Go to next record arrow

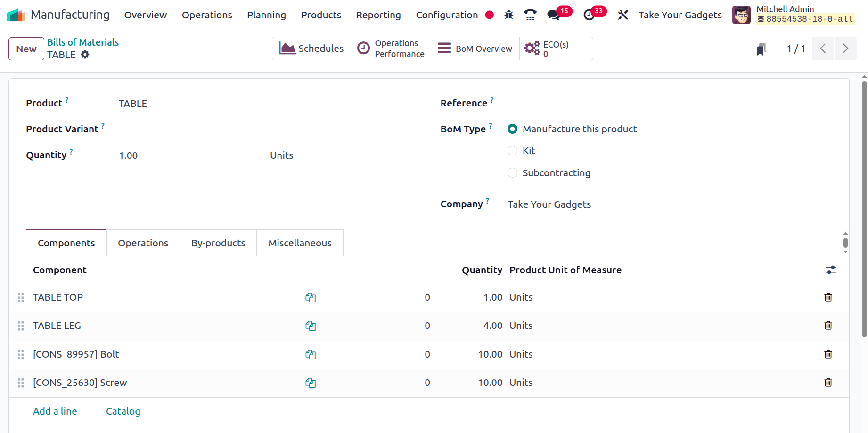(x=845, y=49)
